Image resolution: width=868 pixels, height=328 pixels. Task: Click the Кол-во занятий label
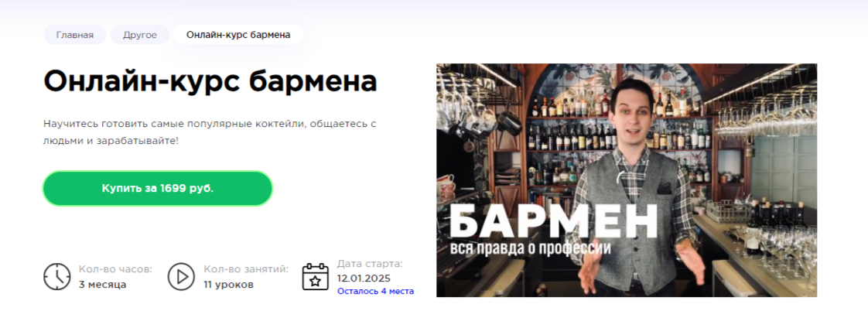point(246,269)
